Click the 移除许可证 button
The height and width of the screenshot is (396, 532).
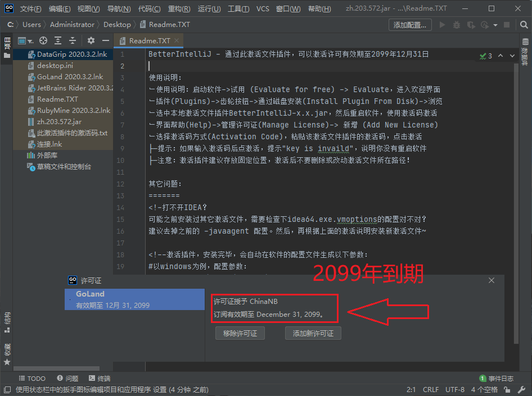click(x=240, y=333)
